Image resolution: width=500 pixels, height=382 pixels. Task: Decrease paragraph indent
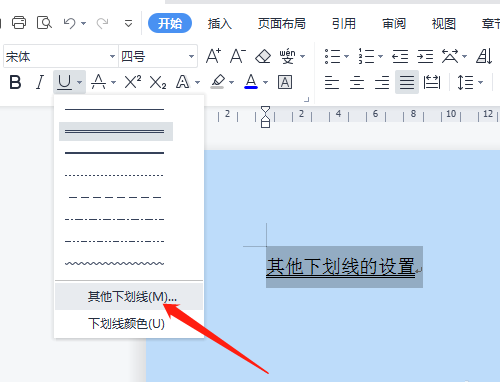click(400, 56)
